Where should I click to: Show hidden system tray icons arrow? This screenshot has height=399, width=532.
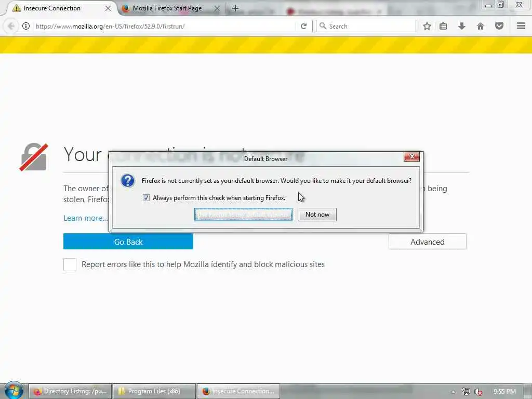tap(453, 392)
